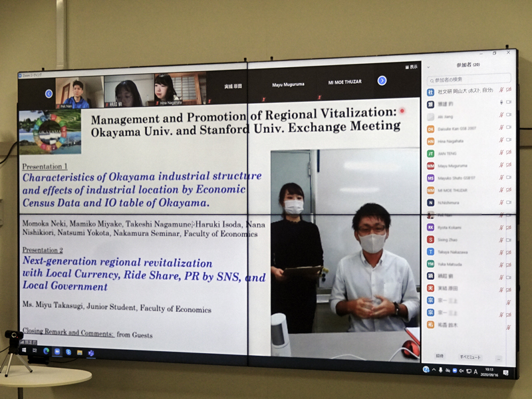Select the MI MOE THUZAR video tile
Viewport: 532px width, 399px height.
pyautogui.click(x=344, y=82)
